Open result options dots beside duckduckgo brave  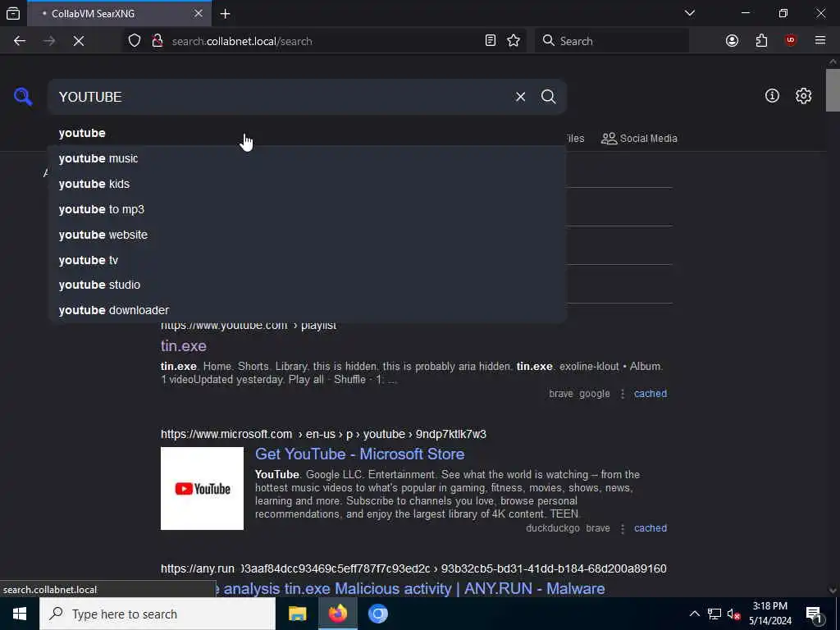[x=622, y=528]
